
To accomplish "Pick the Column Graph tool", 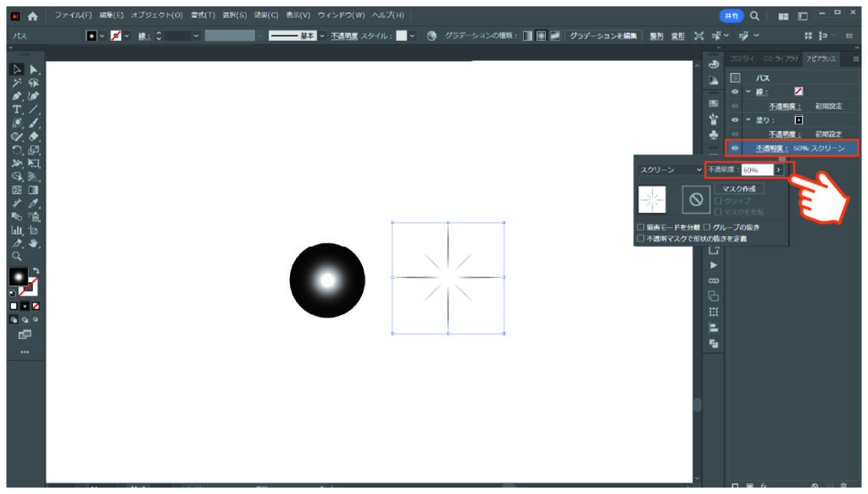I will click(17, 230).
